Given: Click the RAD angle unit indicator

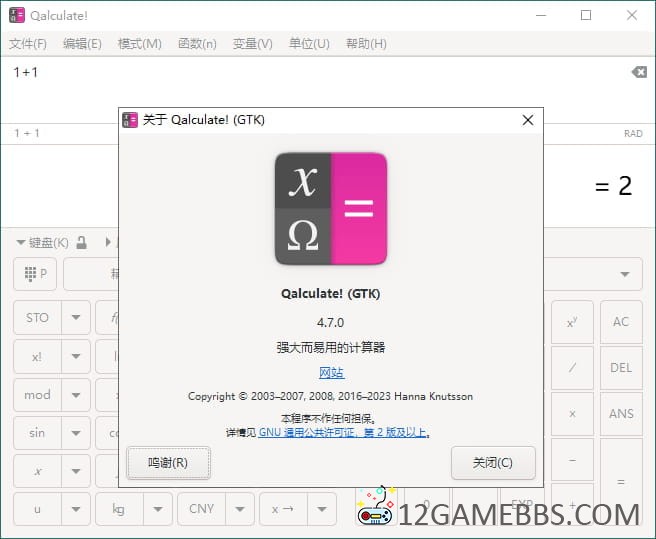Looking at the screenshot, I should [633, 133].
